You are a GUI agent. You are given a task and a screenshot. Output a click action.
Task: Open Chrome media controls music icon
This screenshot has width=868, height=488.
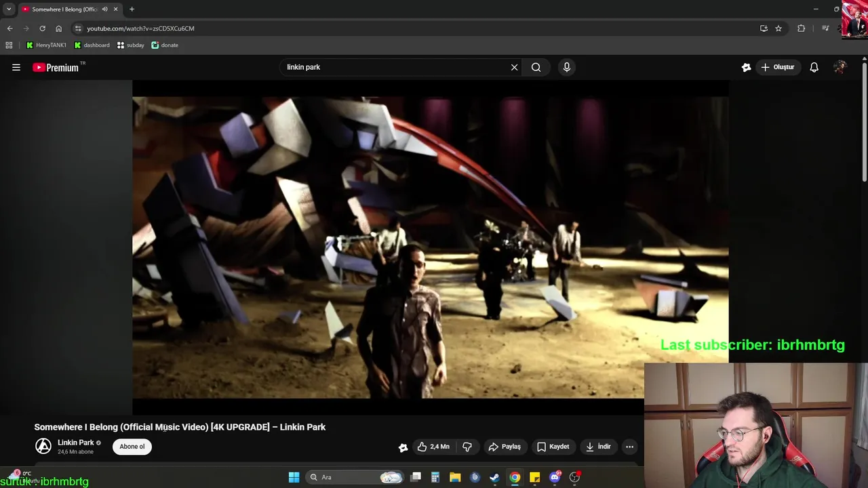pyautogui.click(x=825, y=28)
